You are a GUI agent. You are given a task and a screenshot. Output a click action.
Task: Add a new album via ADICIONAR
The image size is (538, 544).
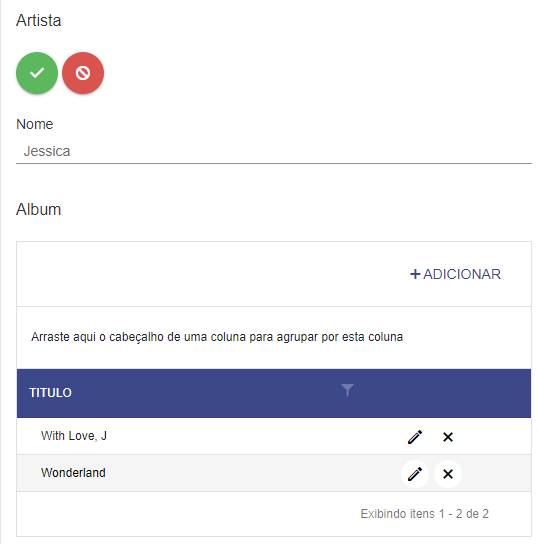pyautogui.click(x=455, y=274)
